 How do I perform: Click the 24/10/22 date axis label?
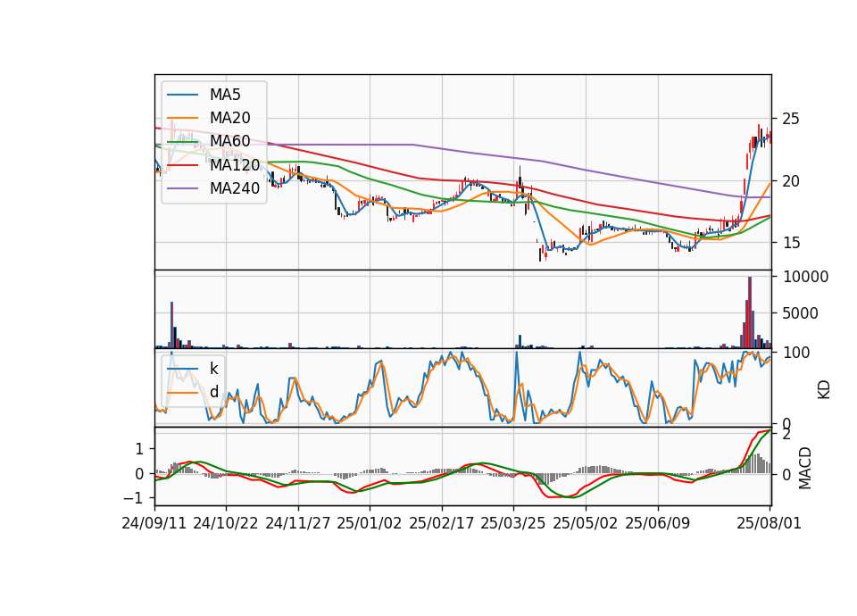tap(226, 523)
